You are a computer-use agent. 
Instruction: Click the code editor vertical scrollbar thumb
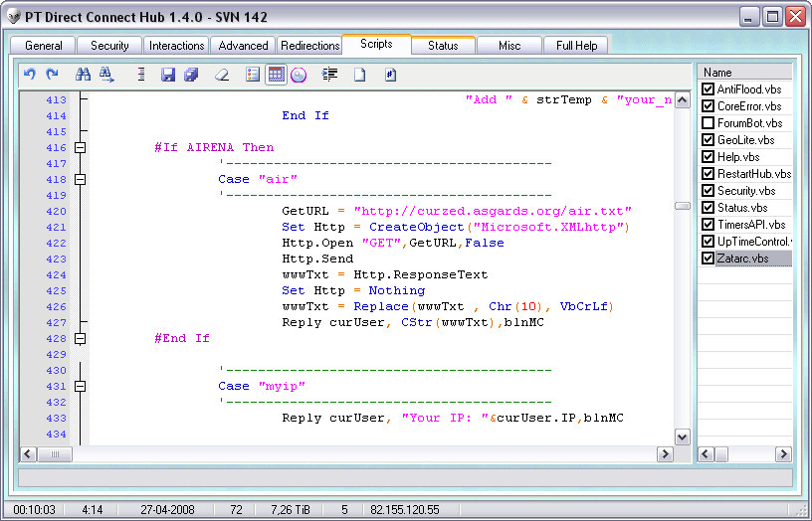click(682, 206)
